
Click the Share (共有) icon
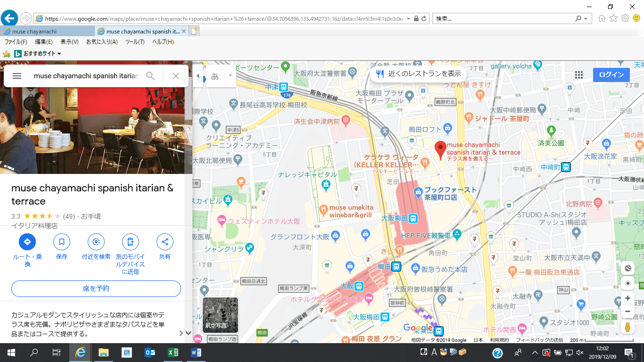165,242
